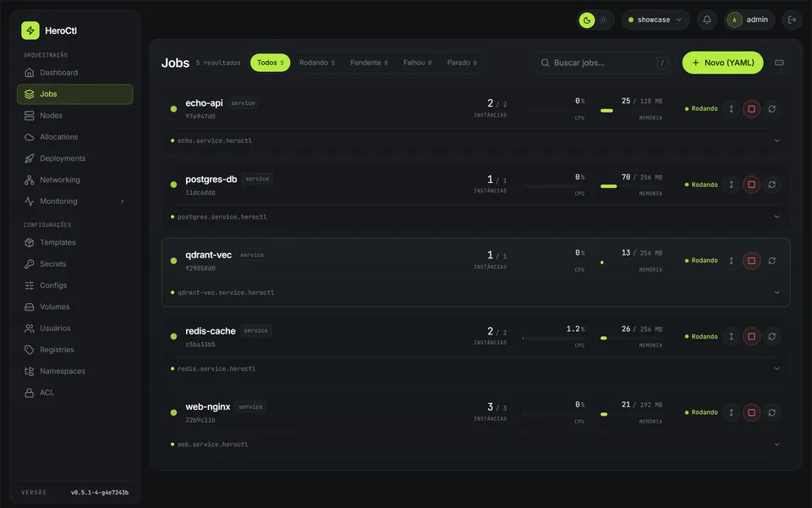Click the logout icon
Image resolution: width=812 pixels, height=508 pixels.
pos(792,19)
